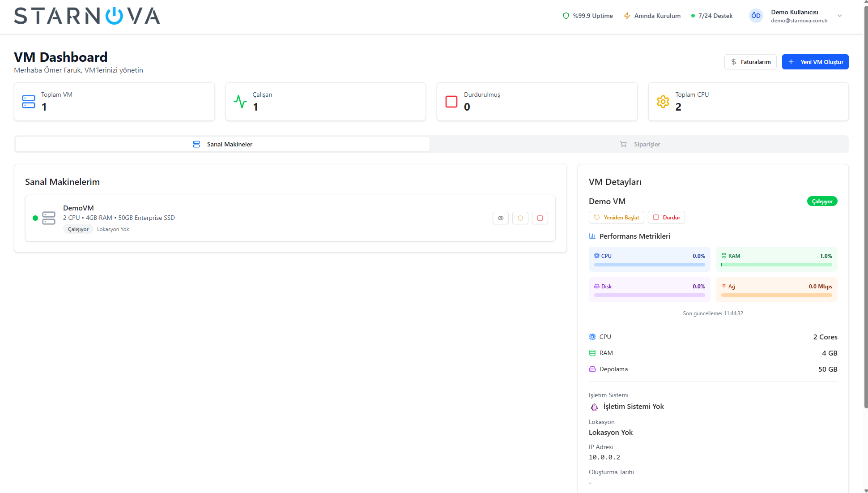
Task: Select the bar chart icon near Performans Metrikleri
Action: click(592, 236)
